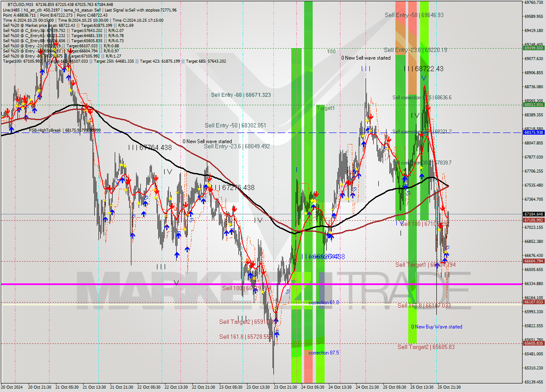Click the 'correction 61.8' label
This screenshot has width=546, height=392.
pos(324,303)
